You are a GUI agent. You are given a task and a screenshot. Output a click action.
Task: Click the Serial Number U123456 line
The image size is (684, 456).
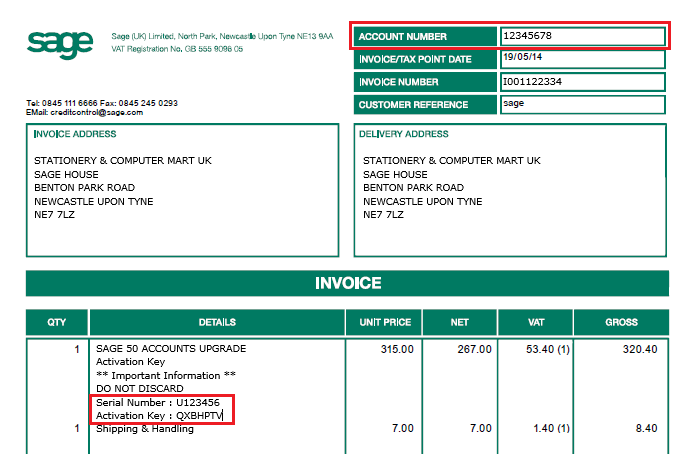[158, 402]
